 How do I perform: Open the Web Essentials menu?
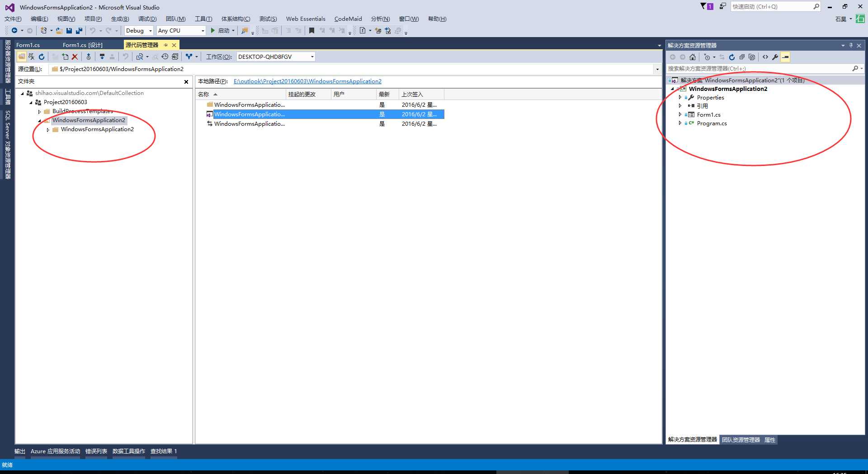click(306, 19)
